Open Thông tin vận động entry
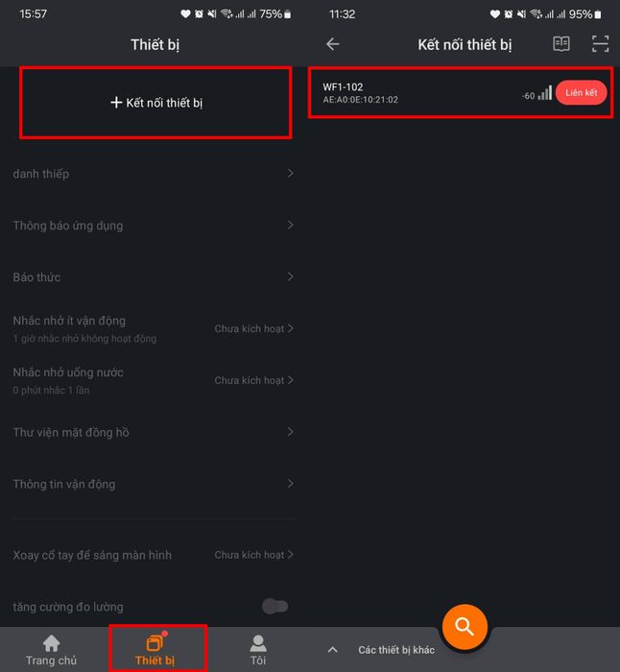 click(x=153, y=484)
